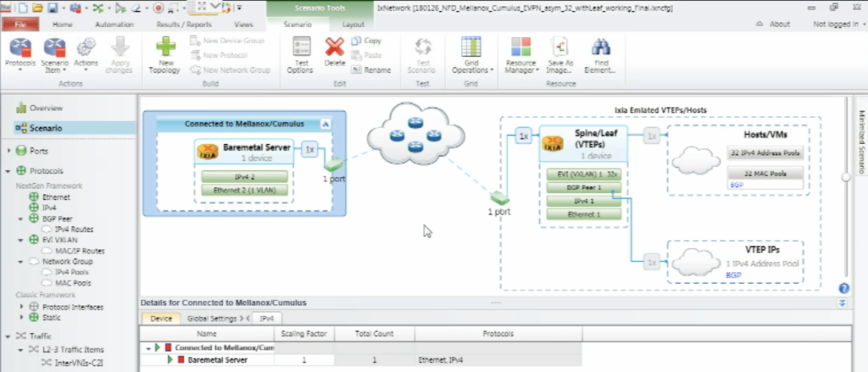The image size is (868, 372).
Task: Click the IPv4 2 protocol block
Action: click(245, 176)
